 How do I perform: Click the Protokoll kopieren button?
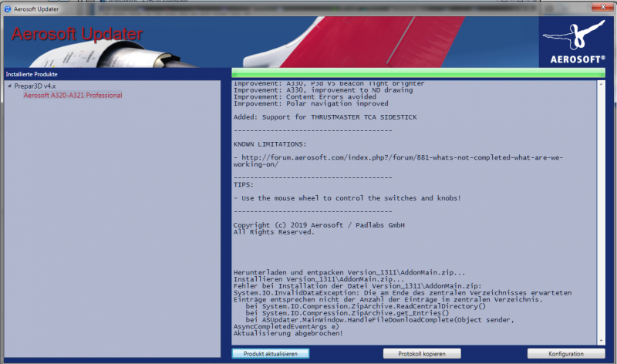(x=421, y=354)
